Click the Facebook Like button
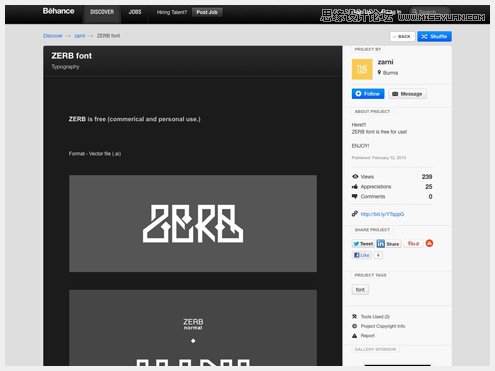 pos(362,255)
